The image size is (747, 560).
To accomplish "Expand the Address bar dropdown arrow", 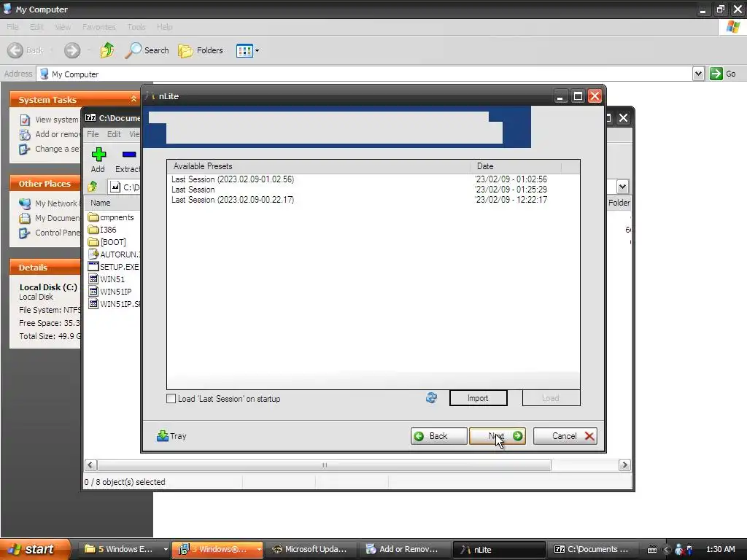I will 698,74.
